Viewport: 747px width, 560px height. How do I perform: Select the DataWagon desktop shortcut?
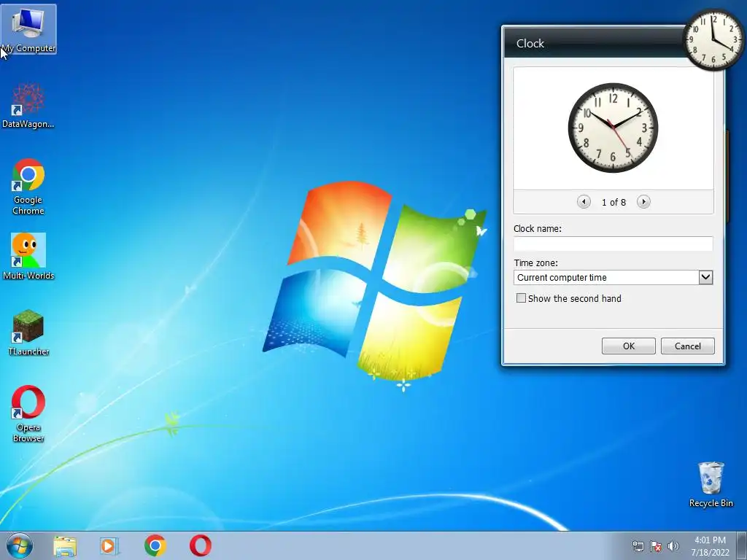point(28,106)
